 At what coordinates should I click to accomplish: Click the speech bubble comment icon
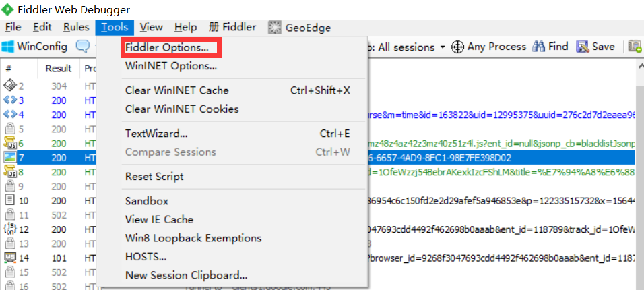click(x=83, y=47)
